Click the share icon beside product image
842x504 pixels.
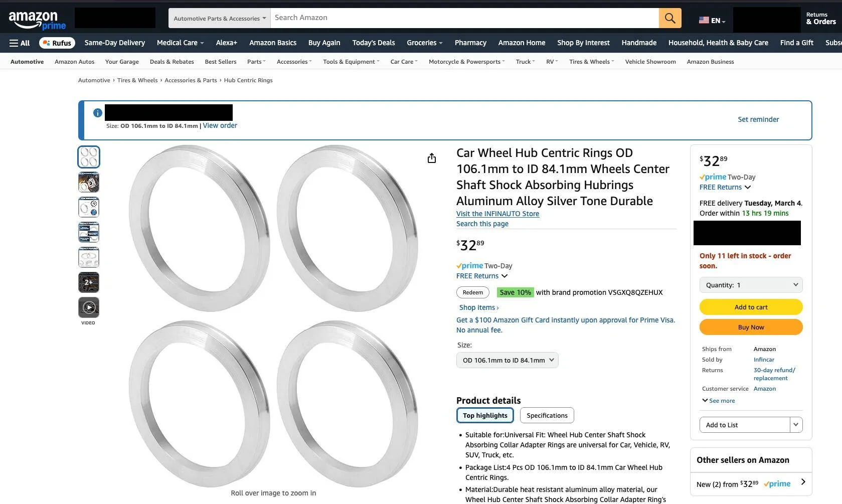431,158
